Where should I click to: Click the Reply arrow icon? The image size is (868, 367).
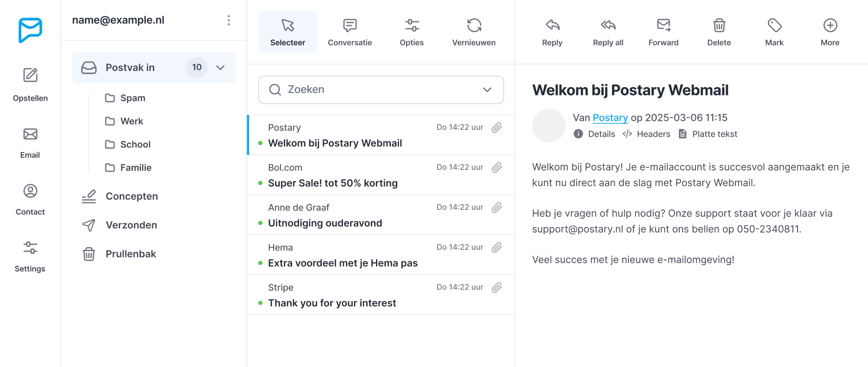552,25
